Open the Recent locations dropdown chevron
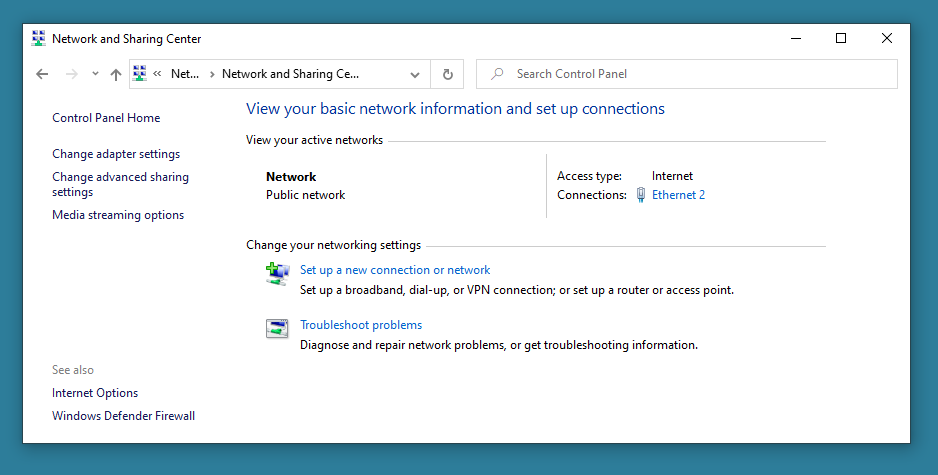The height and width of the screenshot is (475, 938). coord(95,74)
